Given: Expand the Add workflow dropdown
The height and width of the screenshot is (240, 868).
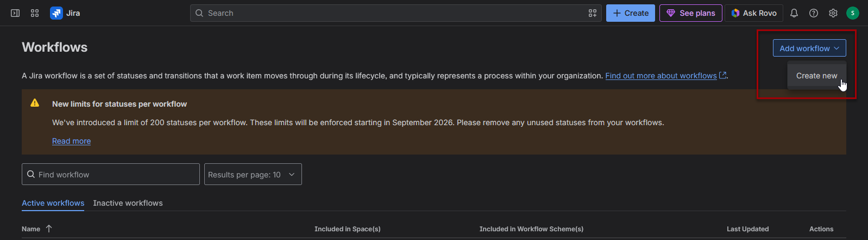Looking at the screenshot, I should (809, 48).
